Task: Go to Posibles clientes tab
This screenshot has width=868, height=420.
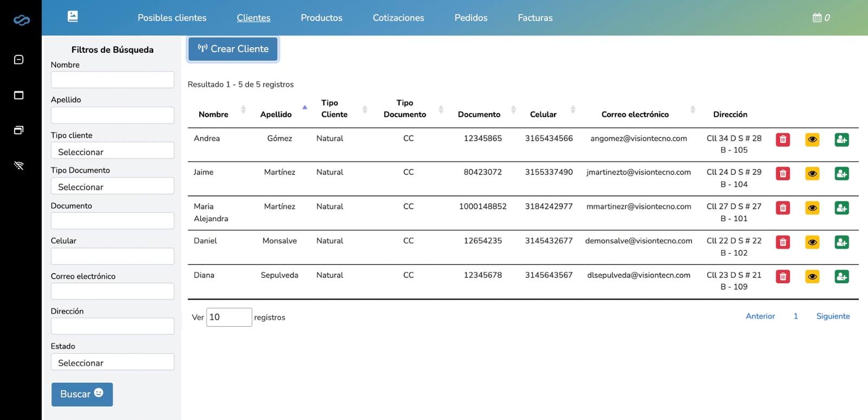Action: [x=172, y=18]
